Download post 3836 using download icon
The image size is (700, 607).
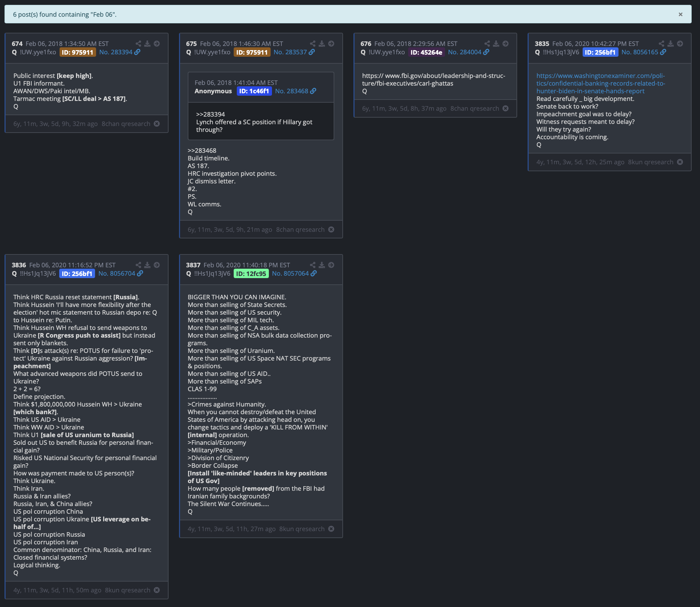coord(147,265)
